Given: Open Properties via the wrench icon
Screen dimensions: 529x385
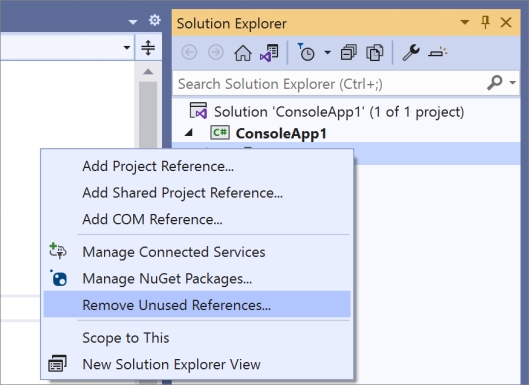Looking at the screenshot, I should (411, 53).
